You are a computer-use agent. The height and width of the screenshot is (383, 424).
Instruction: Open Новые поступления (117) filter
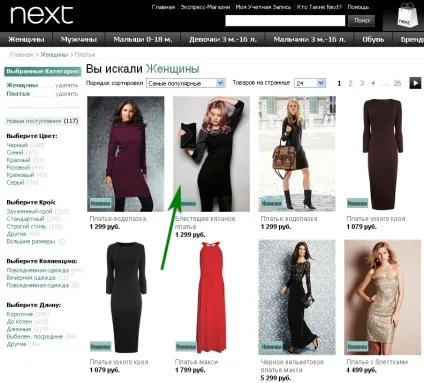pos(42,121)
